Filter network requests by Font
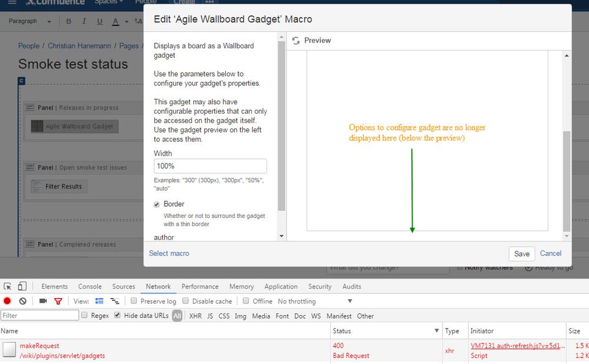 [x=282, y=316]
